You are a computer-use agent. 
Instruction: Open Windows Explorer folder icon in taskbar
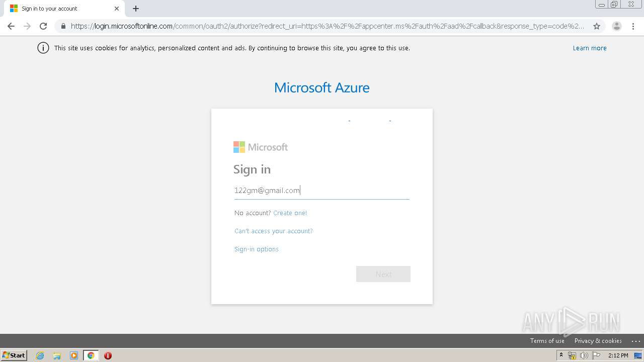coord(57,355)
